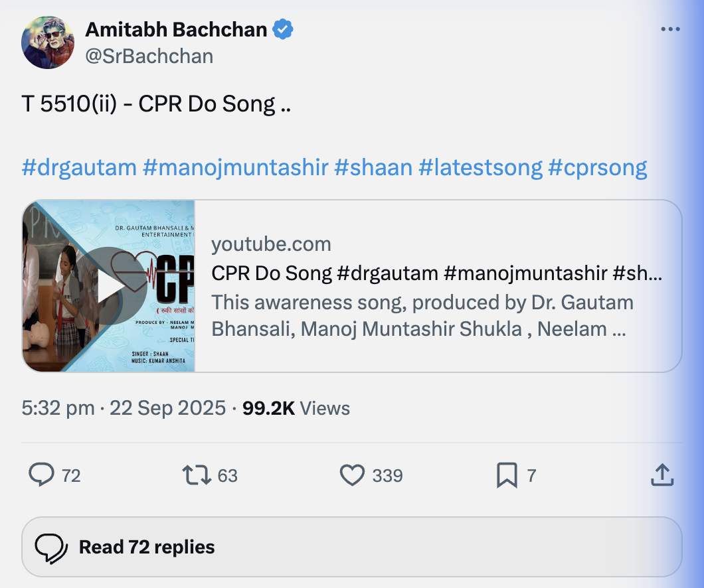
Task: Open the #cprsong hashtag
Action: click(x=599, y=167)
